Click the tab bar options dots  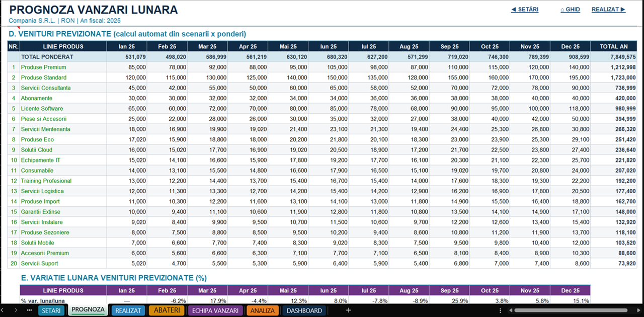tap(500, 310)
